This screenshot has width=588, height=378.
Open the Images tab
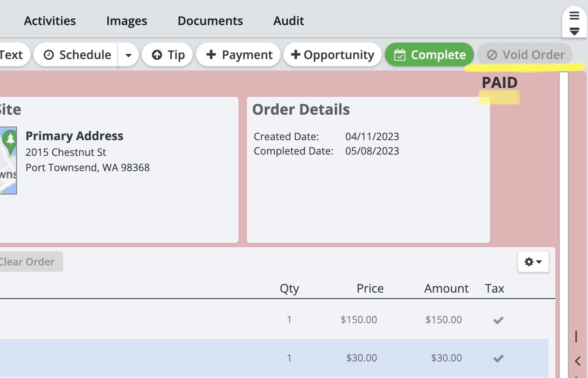[126, 21]
